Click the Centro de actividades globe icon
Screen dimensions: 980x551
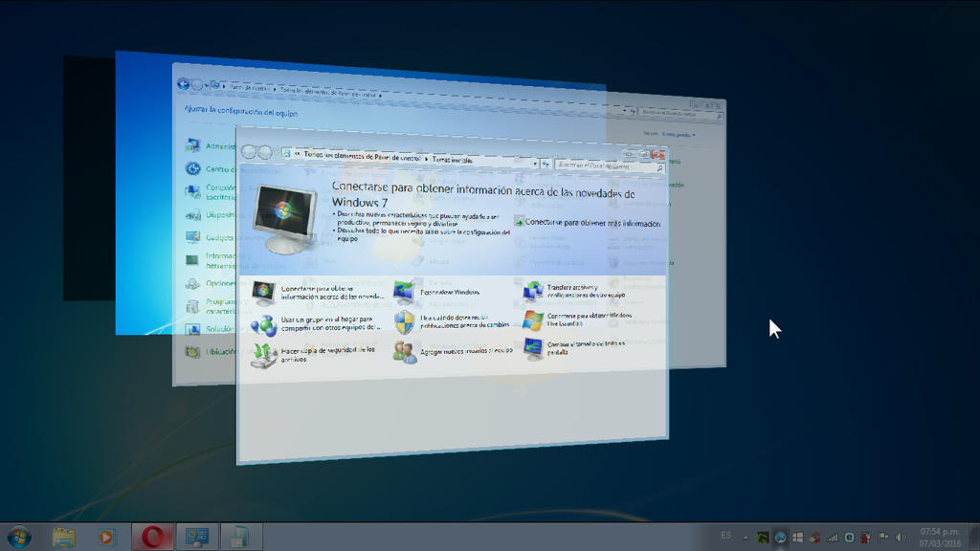[193, 168]
